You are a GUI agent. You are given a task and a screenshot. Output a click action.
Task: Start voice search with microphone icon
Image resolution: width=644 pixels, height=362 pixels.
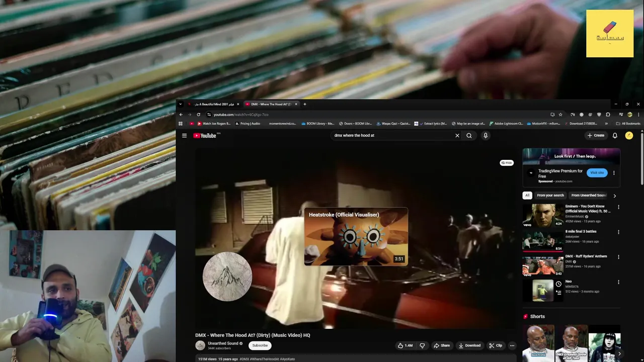[486, 135]
